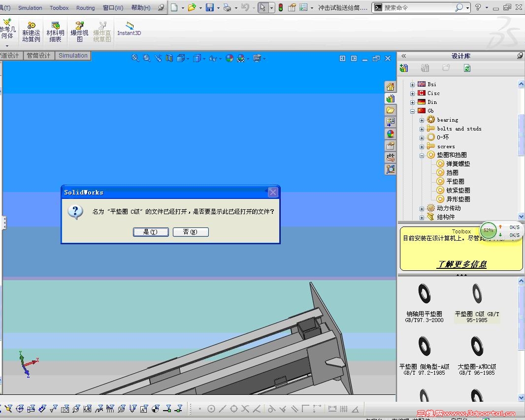
Task: Click the Select cursor tool
Action: 263,7
